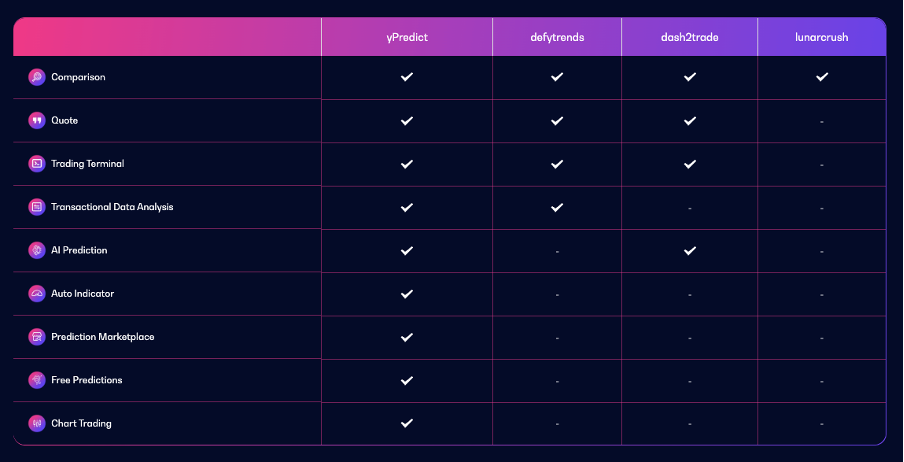This screenshot has width=904, height=462.
Task: Click defytrends checkmark for Transactional Data Analysis
Action: [x=557, y=207]
